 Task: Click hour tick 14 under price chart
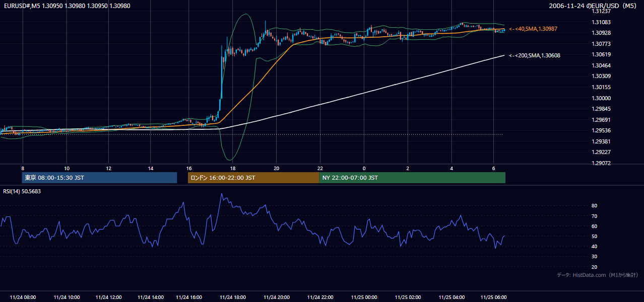[151, 168]
